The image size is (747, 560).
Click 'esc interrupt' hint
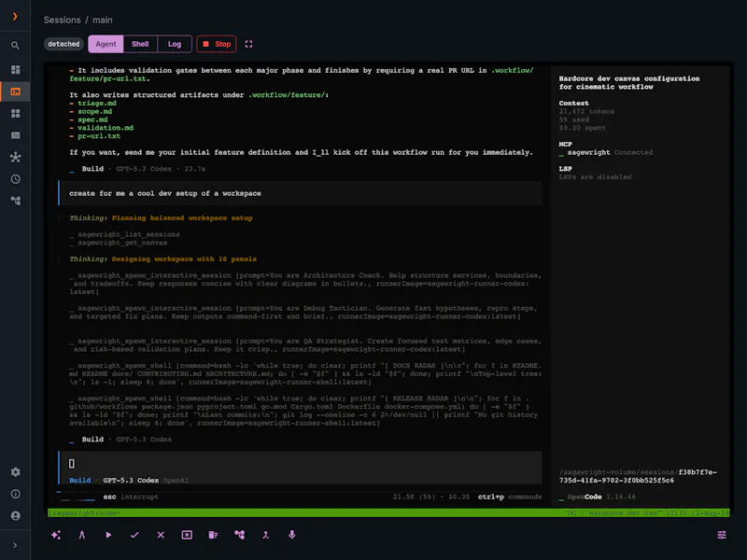[x=131, y=497]
